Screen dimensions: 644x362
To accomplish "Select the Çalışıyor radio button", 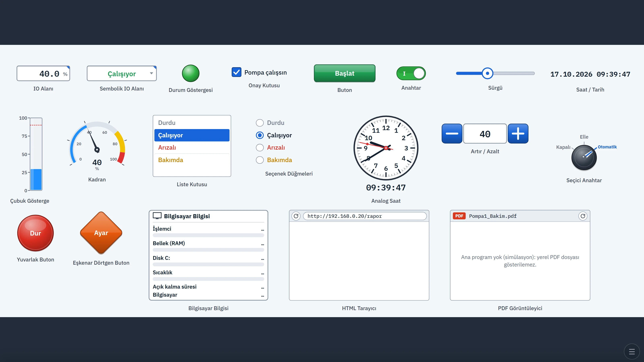I will [260, 135].
